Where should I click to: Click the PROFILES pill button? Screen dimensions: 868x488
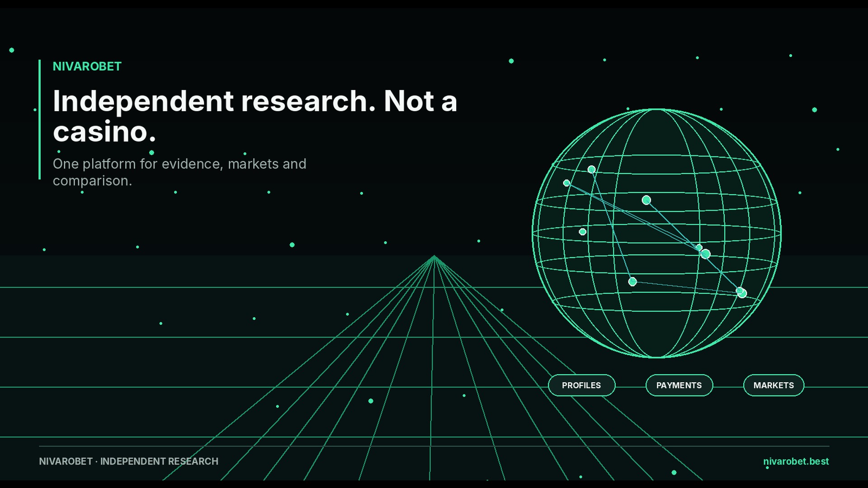[581, 385]
